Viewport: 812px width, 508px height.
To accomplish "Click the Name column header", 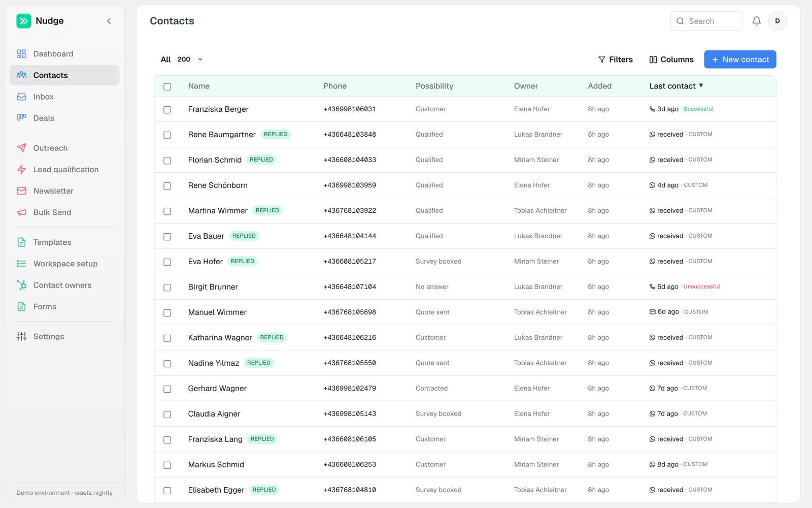I will point(198,86).
